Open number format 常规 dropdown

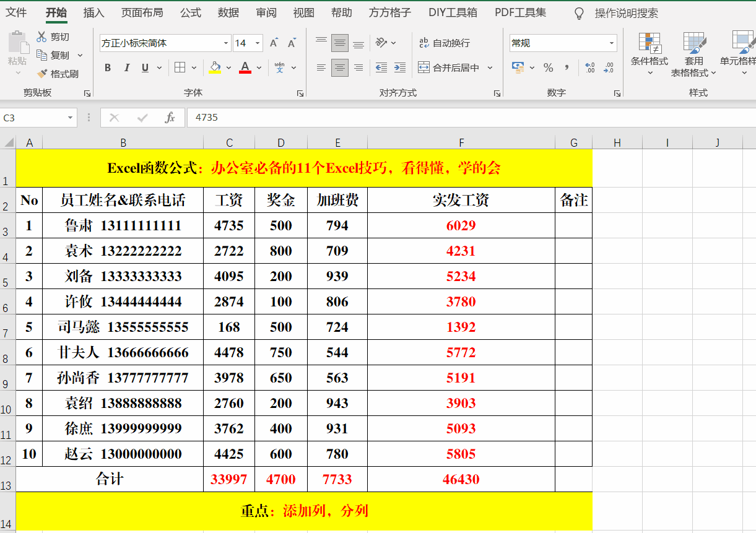tap(612, 43)
